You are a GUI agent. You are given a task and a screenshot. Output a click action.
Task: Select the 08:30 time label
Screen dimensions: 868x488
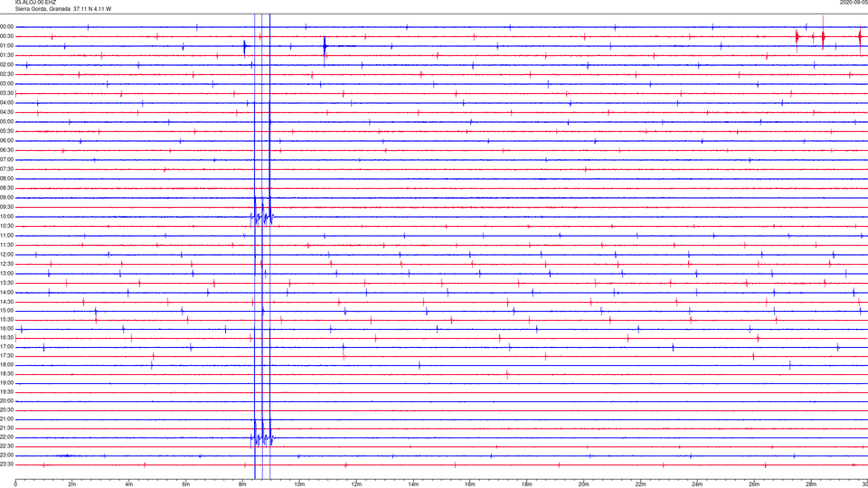click(x=6, y=188)
